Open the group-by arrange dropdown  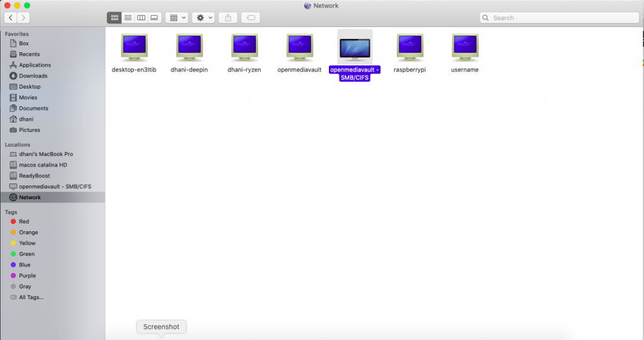point(177,18)
